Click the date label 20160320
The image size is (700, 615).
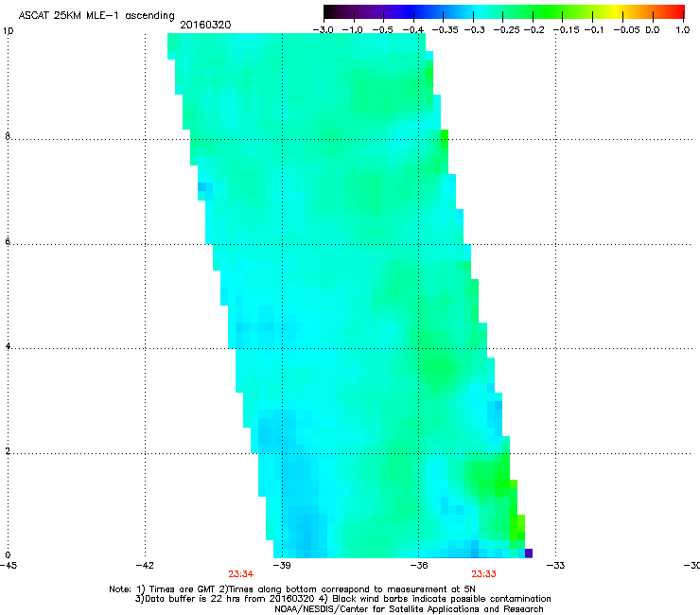[205, 25]
